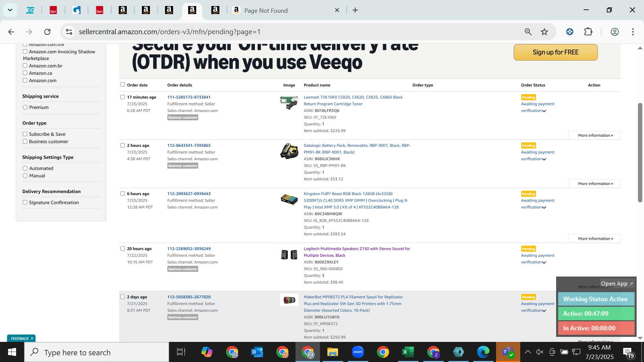Expand More information for the Lexmark order
Image resolution: width=644 pixels, height=362 pixels.
point(594,135)
